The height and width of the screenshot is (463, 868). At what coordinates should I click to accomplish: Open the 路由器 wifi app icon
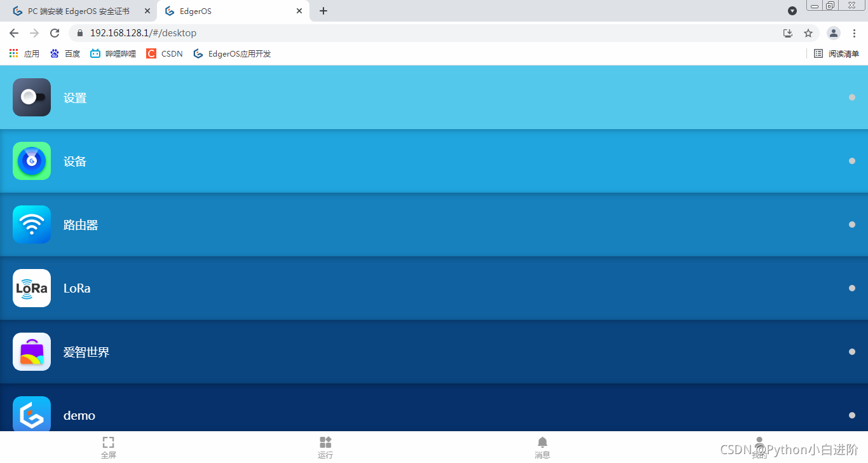32,225
